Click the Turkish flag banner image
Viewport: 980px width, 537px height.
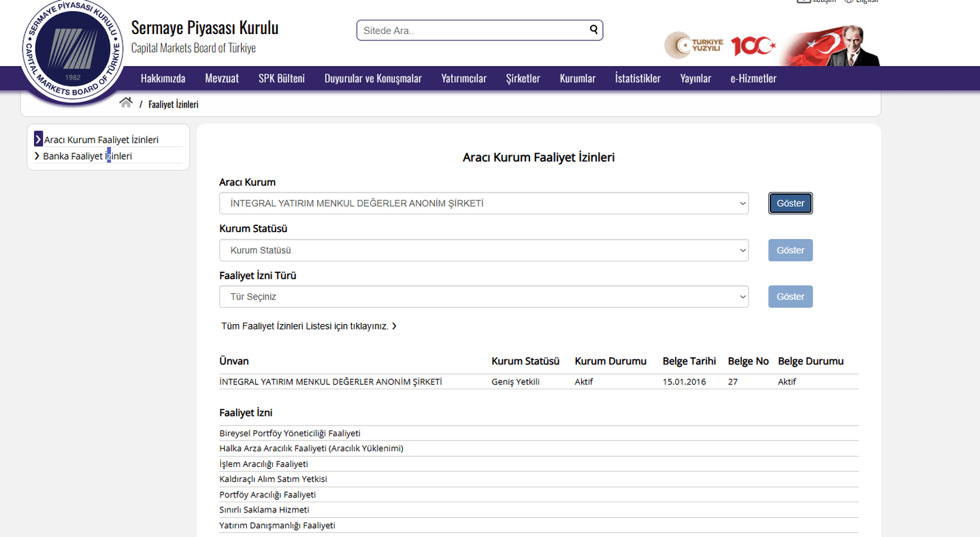[x=830, y=46]
